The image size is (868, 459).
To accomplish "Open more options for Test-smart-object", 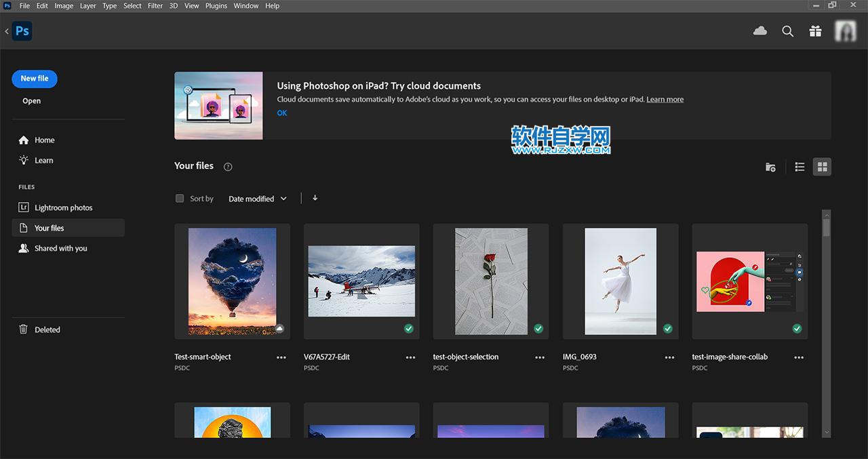I will [281, 357].
